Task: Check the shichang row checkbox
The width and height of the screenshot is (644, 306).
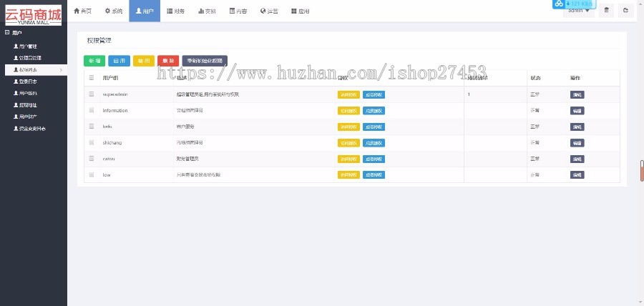Action: 91,142
